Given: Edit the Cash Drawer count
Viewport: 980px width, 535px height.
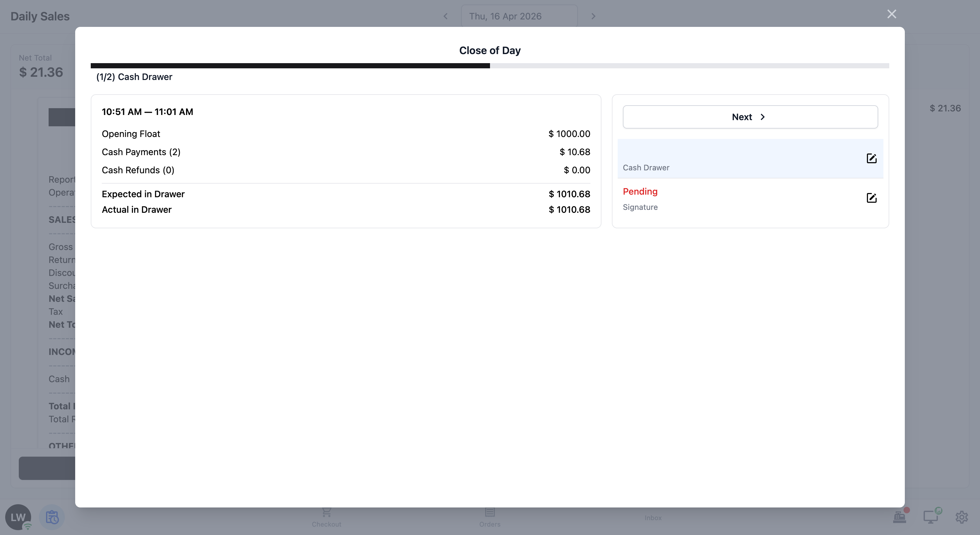Looking at the screenshot, I should (x=871, y=158).
